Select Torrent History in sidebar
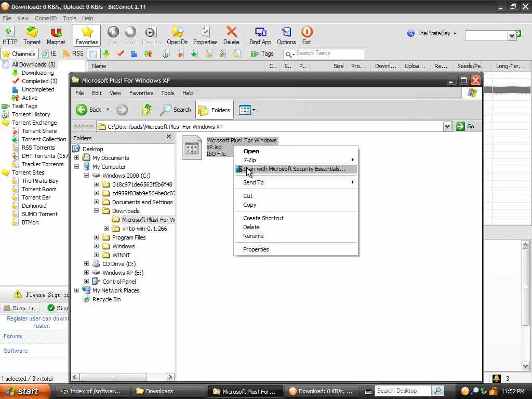This screenshot has height=399, width=532. click(x=31, y=114)
